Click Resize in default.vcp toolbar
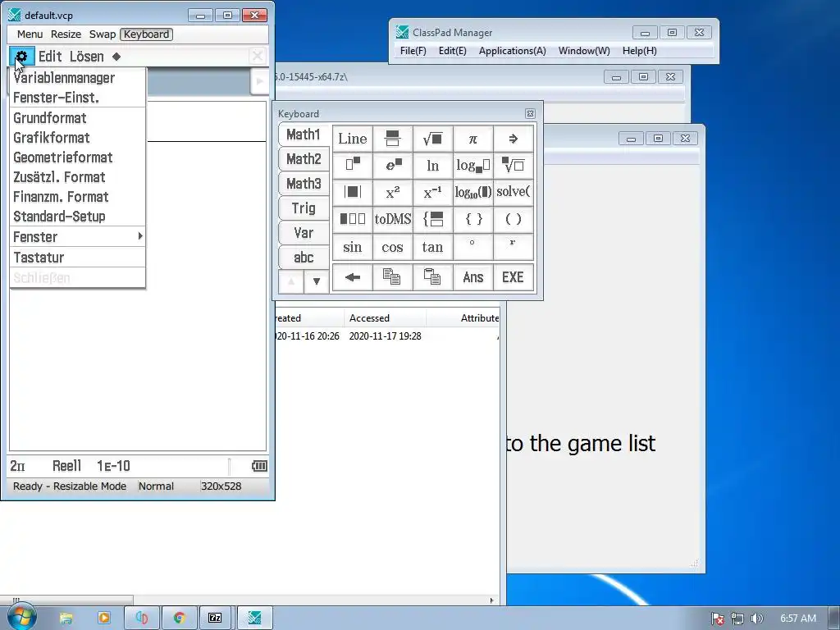 coord(66,34)
